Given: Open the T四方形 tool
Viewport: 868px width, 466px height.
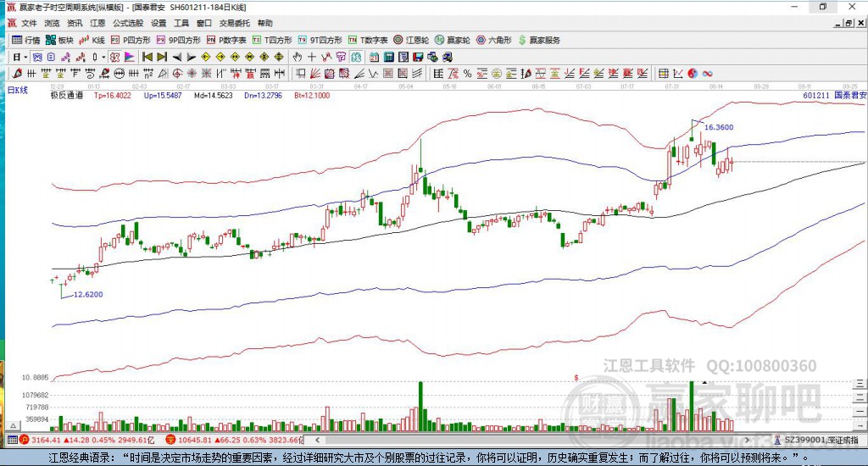Looking at the screenshot, I should (x=272, y=40).
